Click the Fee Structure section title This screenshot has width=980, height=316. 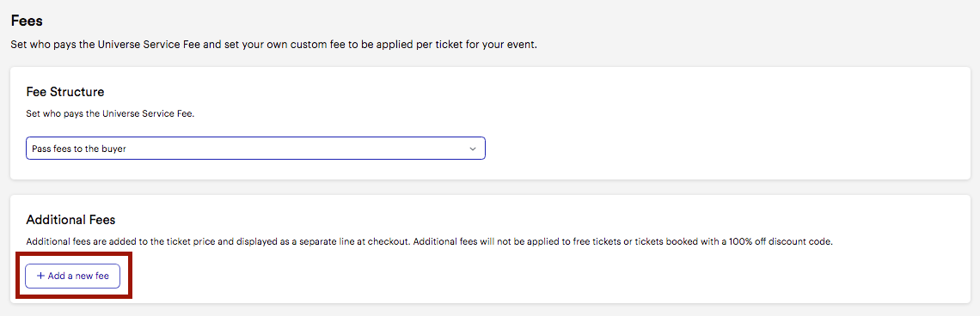[x=65, y=92]
